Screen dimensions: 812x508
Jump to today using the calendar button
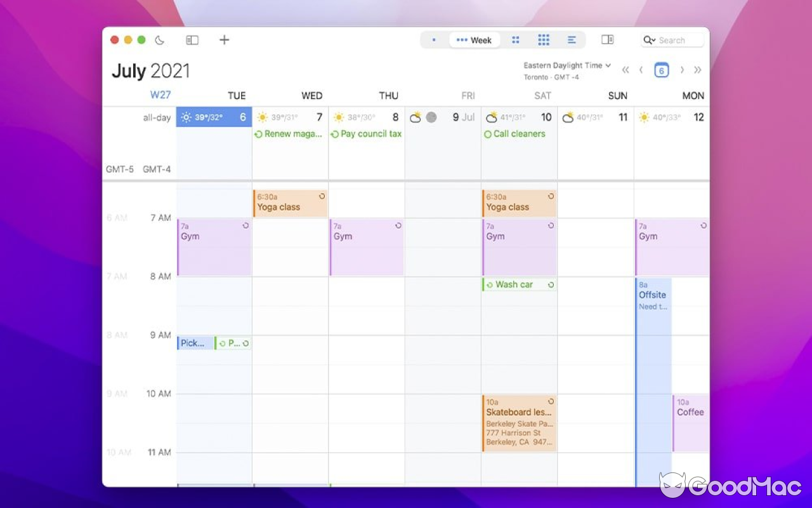pyautogui.click(x=661, y=70)
